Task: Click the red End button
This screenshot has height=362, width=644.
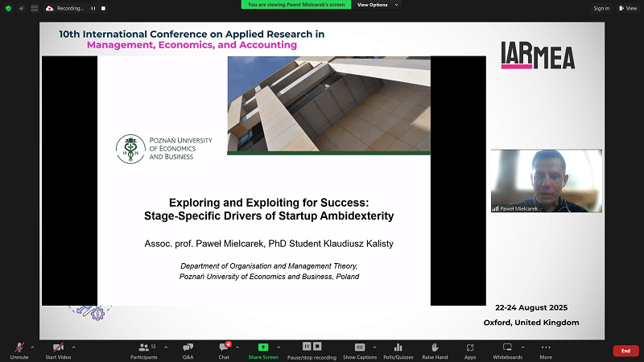Action: (625, 351)
